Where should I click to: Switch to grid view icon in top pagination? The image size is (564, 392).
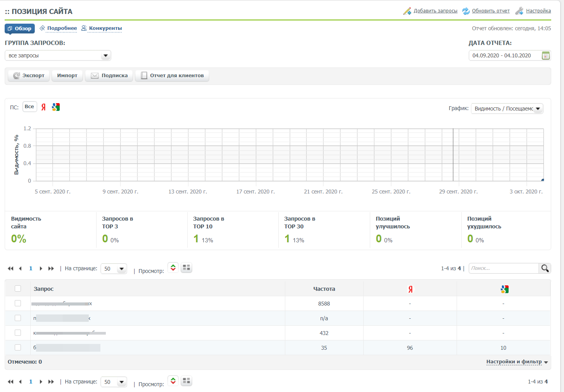(x=186, y=268)
